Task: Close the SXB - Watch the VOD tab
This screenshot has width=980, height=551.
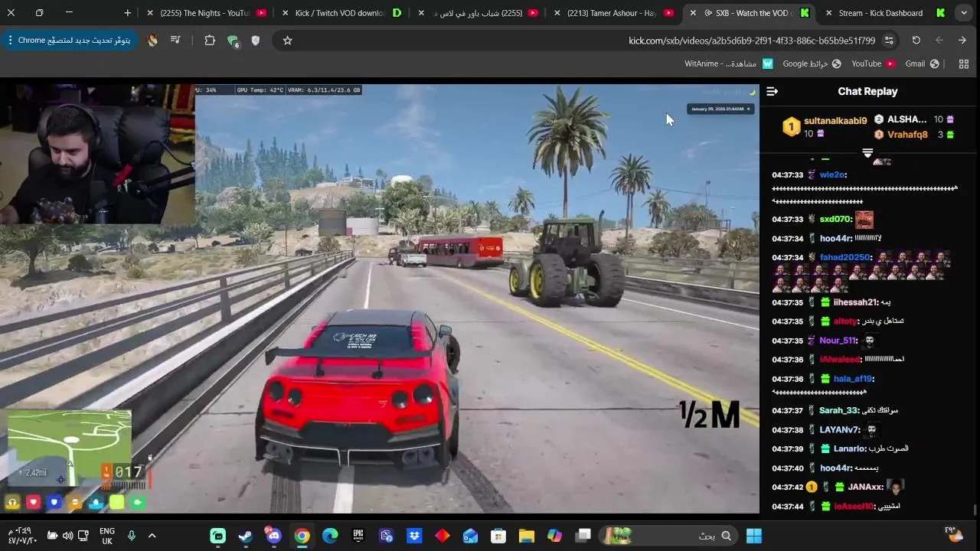Action: [x=693, y=13]
